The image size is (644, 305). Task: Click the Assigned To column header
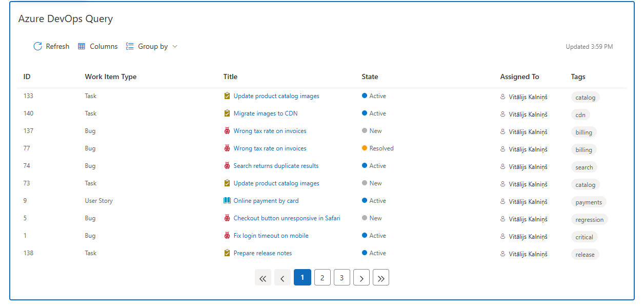[519, 77]
